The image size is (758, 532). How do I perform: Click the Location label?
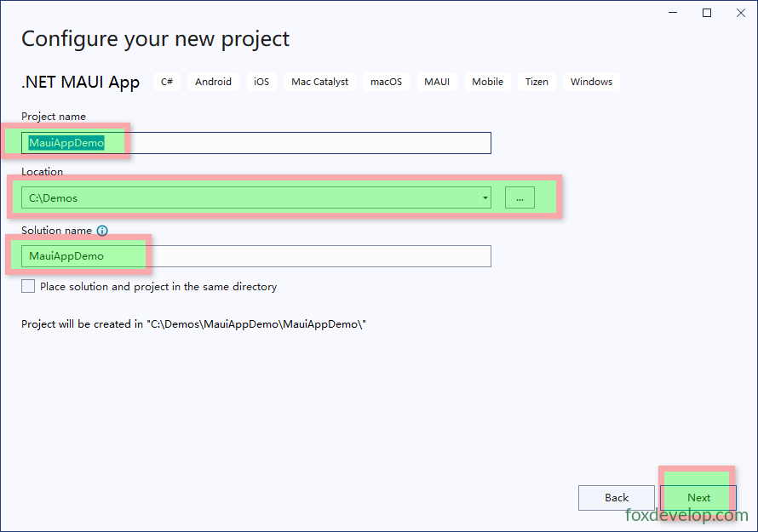point(42,172)
